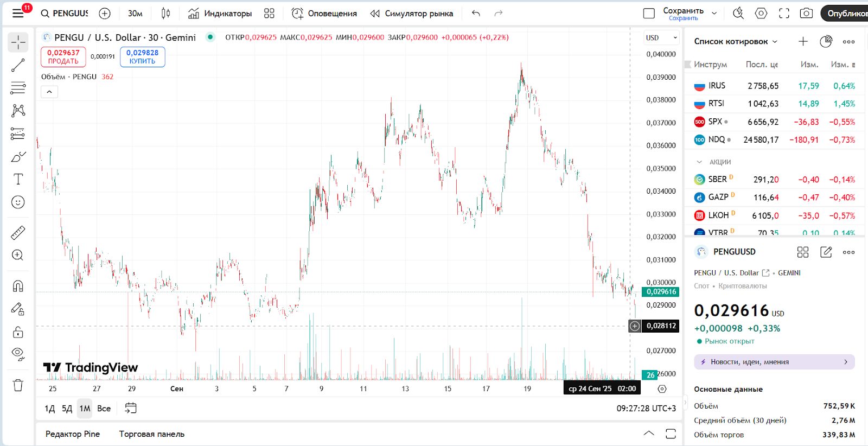Collapse the АКЦИИ watchlist section
This screenshot has height=446, width=868.
point(699,162)
